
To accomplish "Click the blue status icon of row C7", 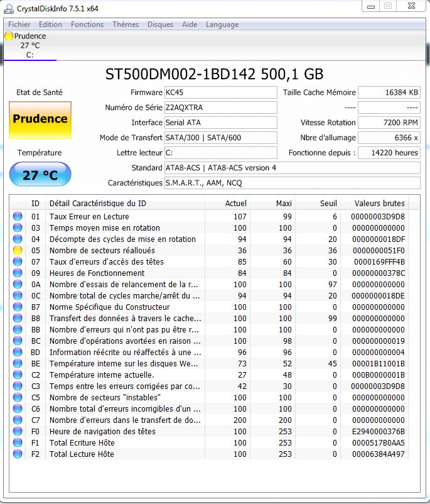I will (x=18, y=420).
